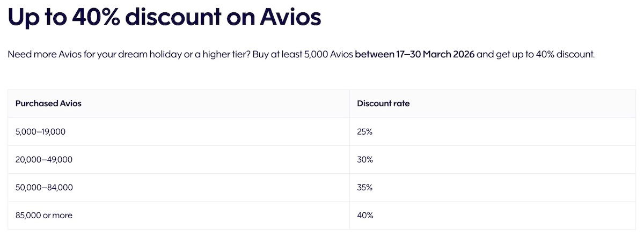Viewport: 644px width, 237px height.
Task: Select the "Purchased Avios" column header
Action: click(x=48, y=103)
